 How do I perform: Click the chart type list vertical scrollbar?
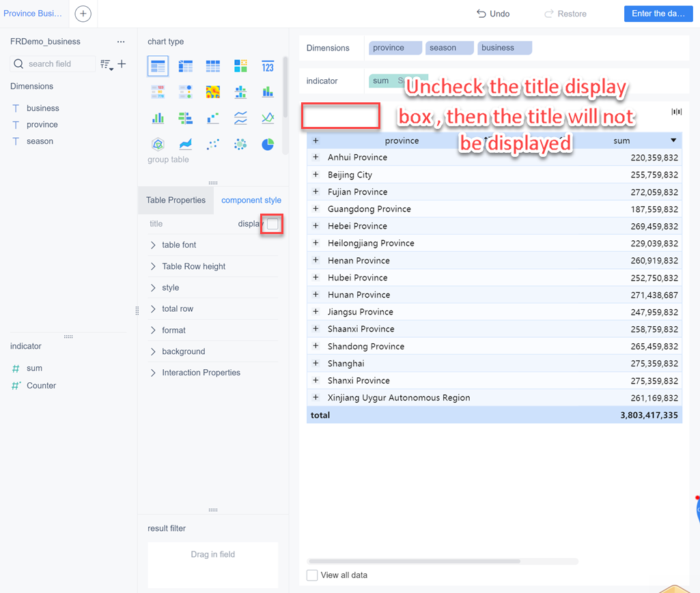click(285, 87)
